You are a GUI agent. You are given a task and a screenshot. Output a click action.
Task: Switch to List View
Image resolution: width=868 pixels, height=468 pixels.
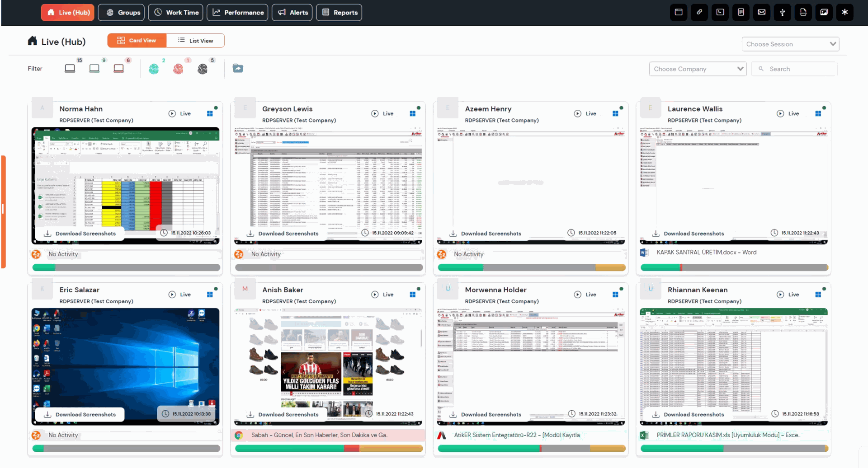pos(195,41)
